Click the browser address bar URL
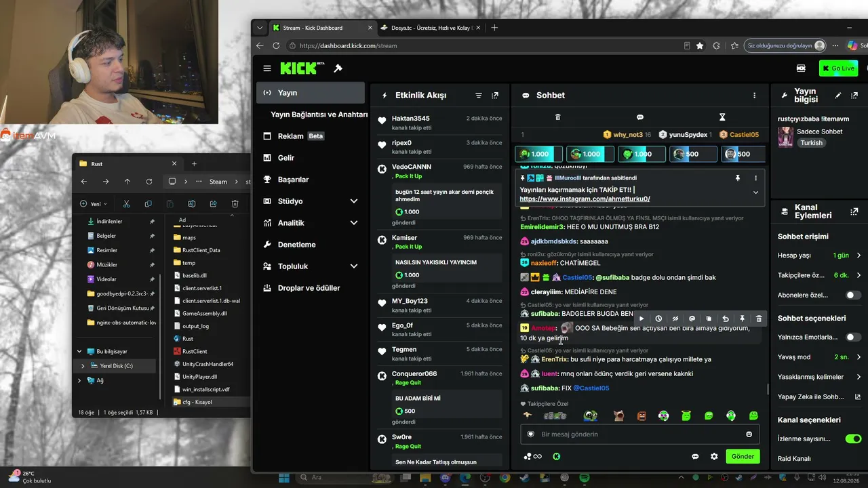Screen dimensions: 868x488 click(348, 45)
